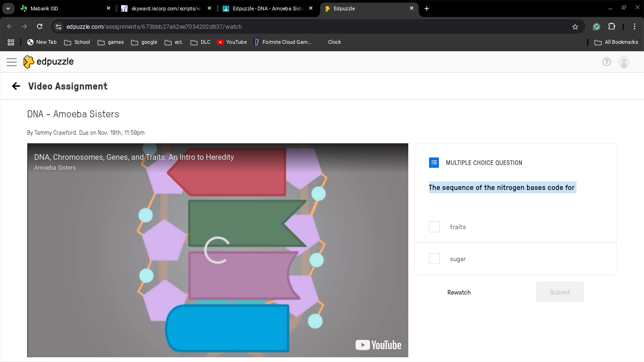Click browser back arrow

point(9,27)
